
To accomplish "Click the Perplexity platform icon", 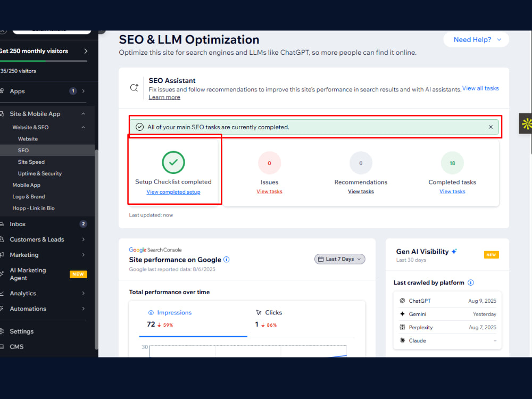I will click(x=402, y=327).
